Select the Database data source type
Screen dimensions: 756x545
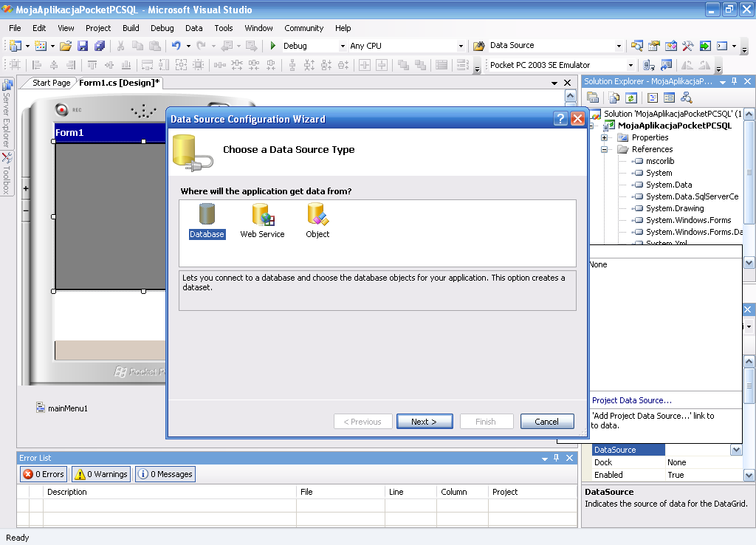pos(207,221)
